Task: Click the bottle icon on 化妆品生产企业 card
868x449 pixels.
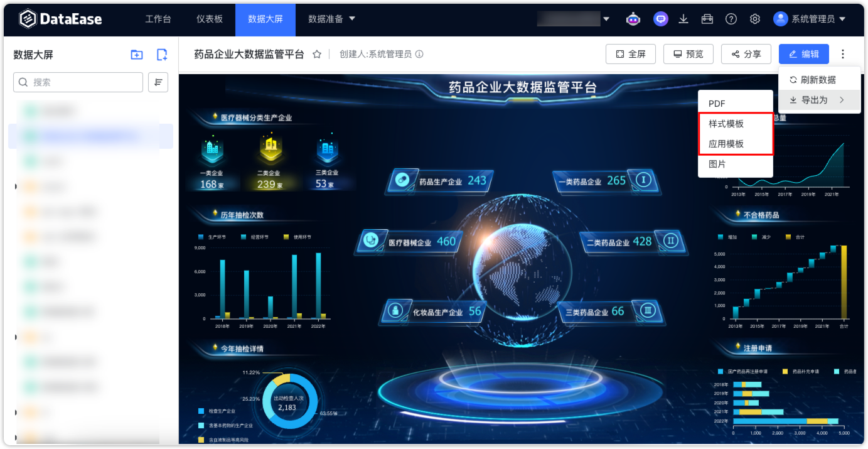Action: coord(395,311)
